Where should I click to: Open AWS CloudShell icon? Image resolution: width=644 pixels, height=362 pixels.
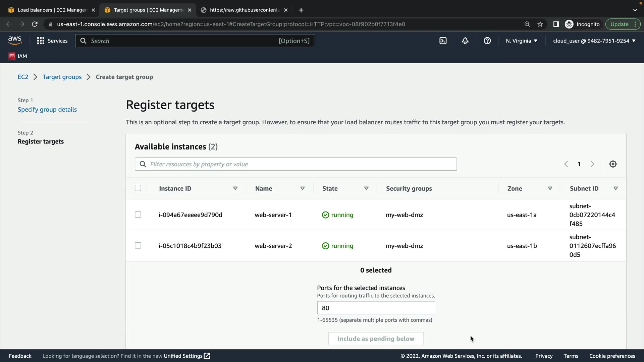pos(443,41)
